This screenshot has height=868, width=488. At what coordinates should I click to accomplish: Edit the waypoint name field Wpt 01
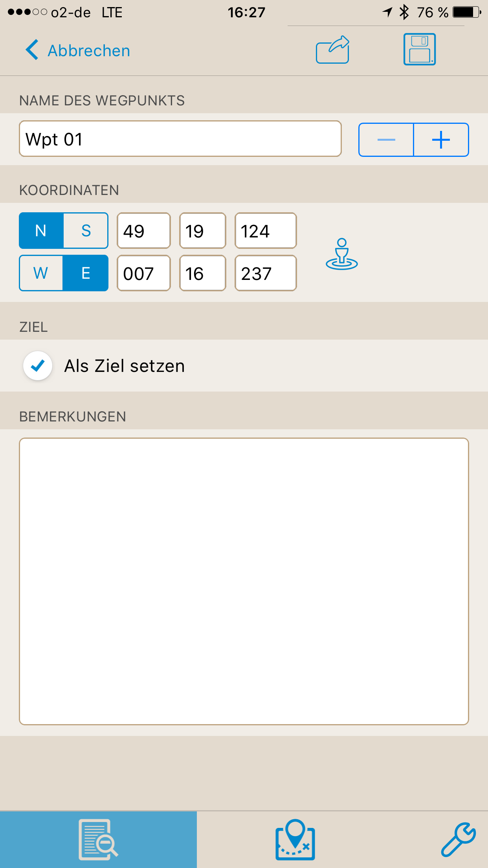180,139
